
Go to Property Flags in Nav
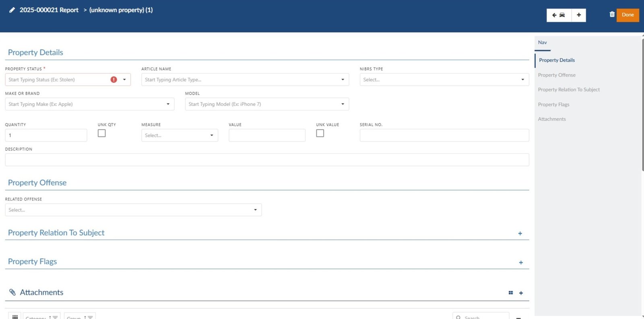coord(553,105)
